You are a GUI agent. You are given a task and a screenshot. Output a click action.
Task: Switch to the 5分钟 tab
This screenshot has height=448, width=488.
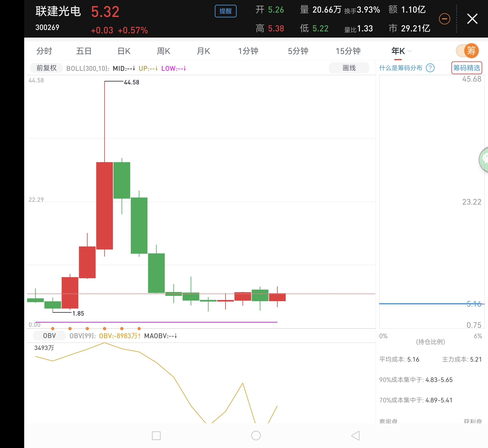[298, 51]
